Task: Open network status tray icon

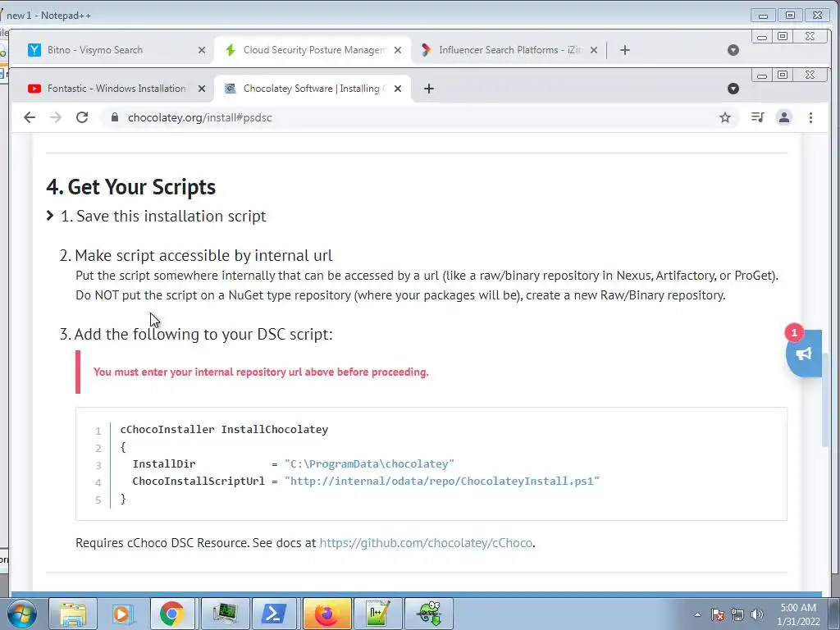Action: click(x=737, y=614)
